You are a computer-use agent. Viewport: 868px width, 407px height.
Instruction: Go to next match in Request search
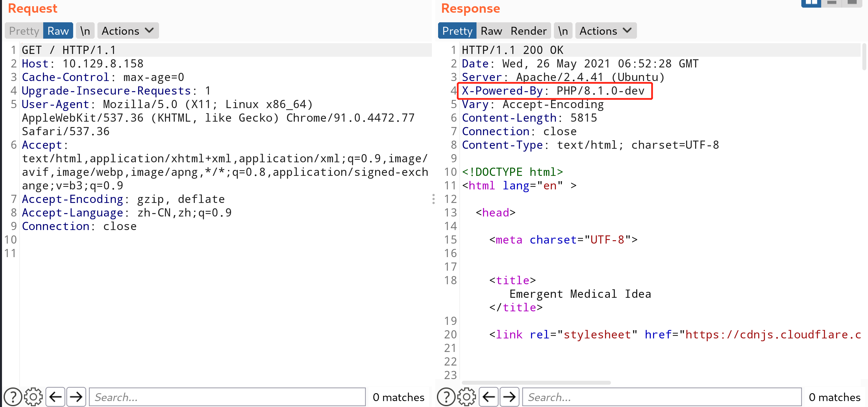tap(76, 397)
